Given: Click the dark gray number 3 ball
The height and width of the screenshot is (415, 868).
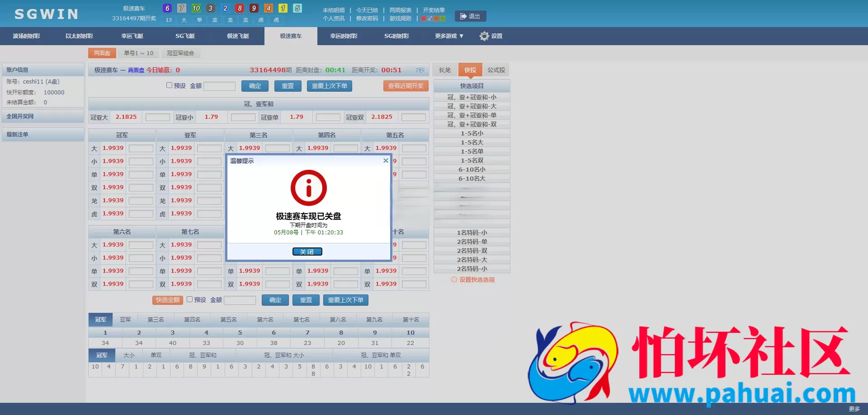Looking at the screenshot, I should pyautogui.click(x=211, y=8).
